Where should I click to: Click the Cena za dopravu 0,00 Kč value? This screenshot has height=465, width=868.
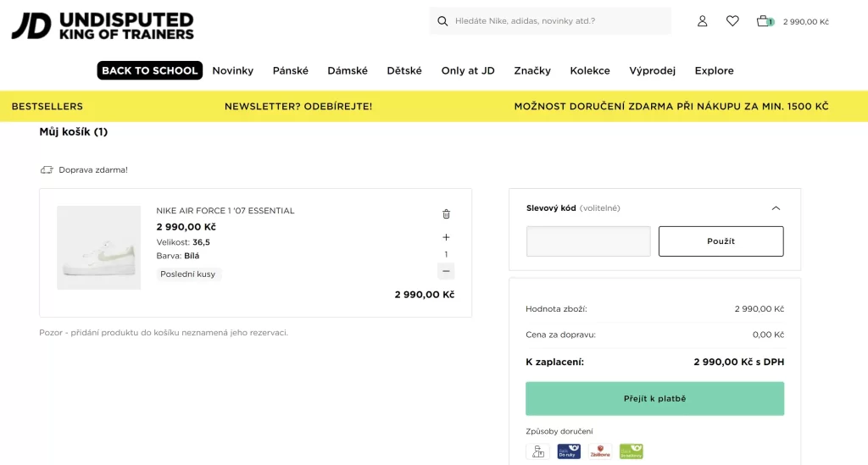coord(768,335)
